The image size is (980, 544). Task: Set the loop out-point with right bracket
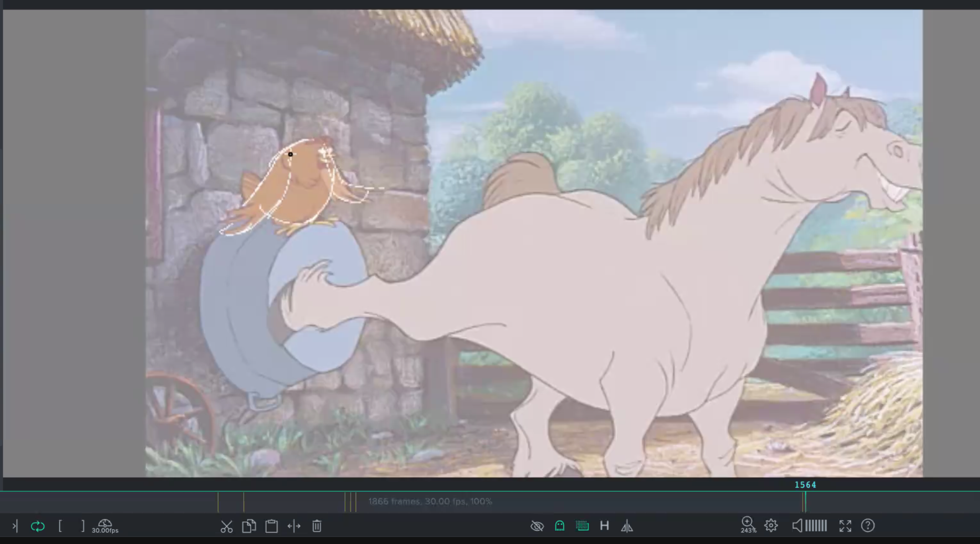pyautogui.click(x=83, y=526)
